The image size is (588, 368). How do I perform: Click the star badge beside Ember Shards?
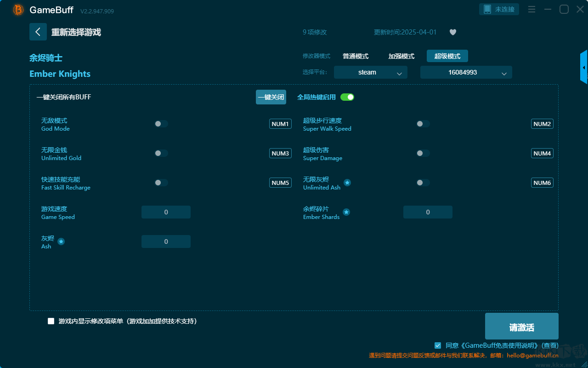(346, 212)
